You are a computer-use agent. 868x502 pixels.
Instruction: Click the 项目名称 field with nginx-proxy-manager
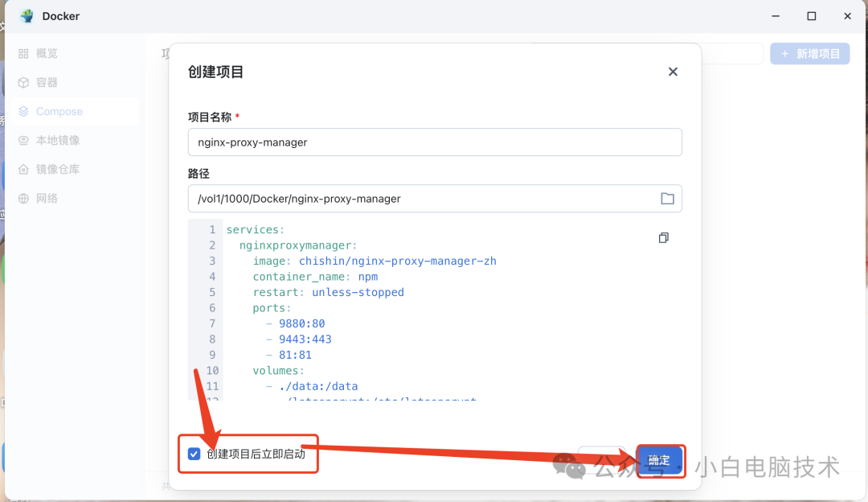(435, 142)
